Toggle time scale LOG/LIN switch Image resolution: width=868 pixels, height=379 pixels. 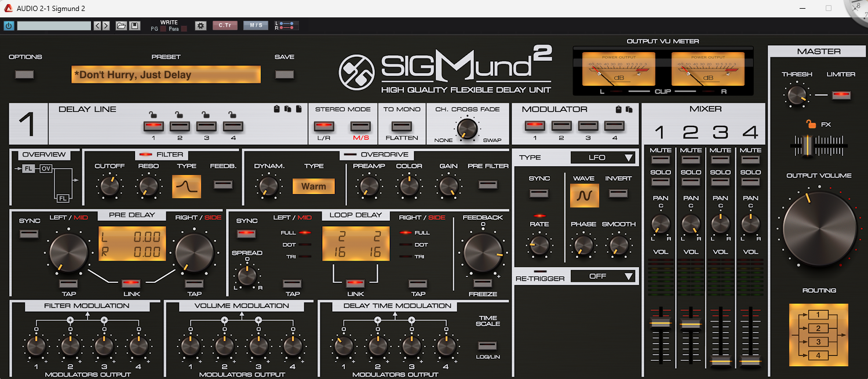tap(488, 345)
